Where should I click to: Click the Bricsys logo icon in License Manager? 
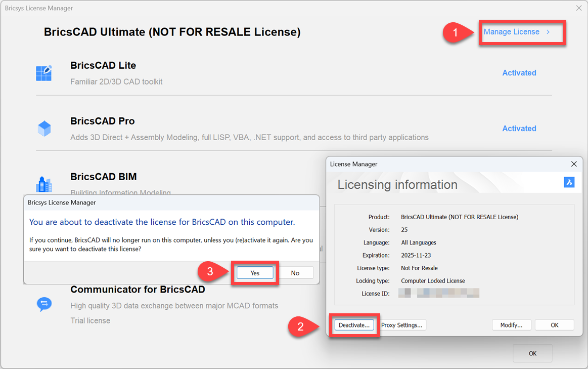[569, 182]
